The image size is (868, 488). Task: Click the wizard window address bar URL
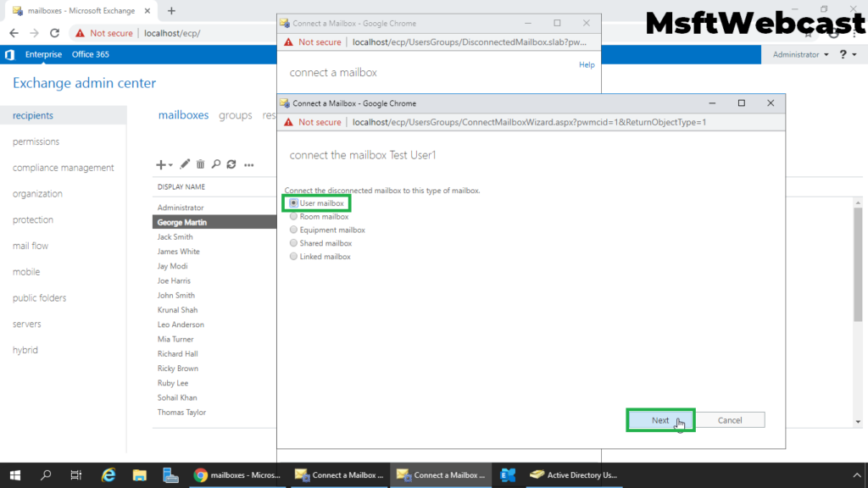[x=529, y=122]
